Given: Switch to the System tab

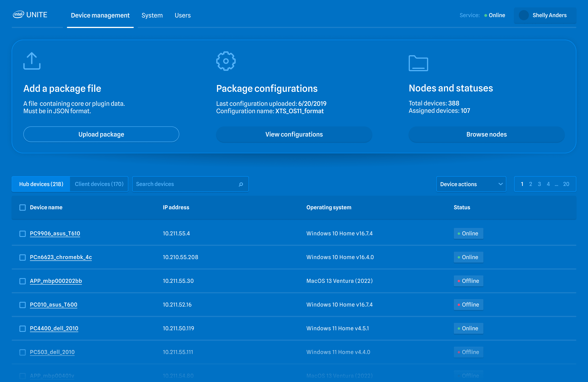Looking at the screenshot, I should [x=152, y=15].
